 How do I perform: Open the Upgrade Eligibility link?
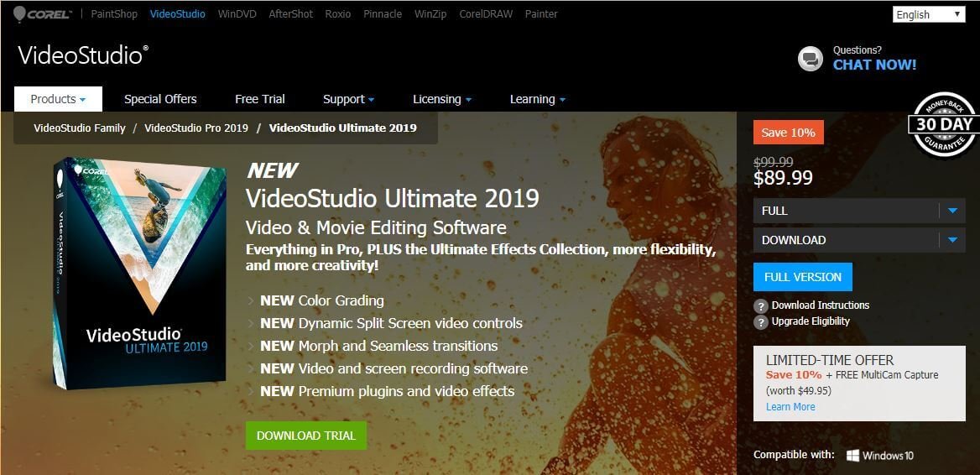811,321
